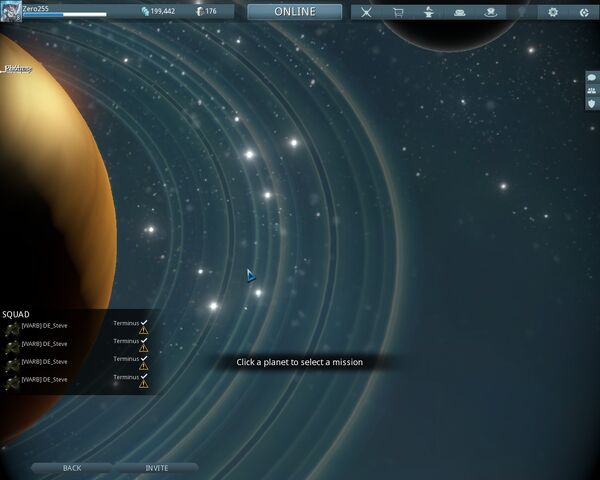600x480 pixels.
Task: Click the topmost squad member avatar
Action: coord(12,329)
